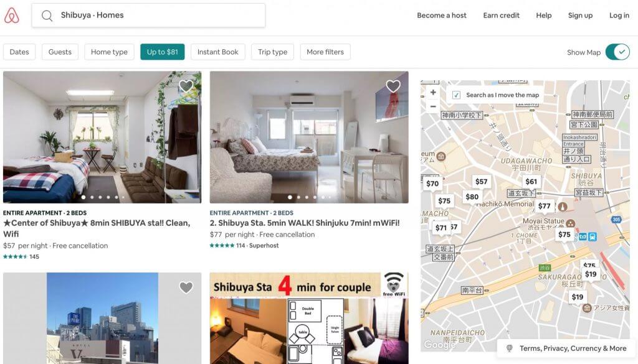Click the Shibuya station transit icon on map
The image size is (638, 364).
[x=593, y=236]
